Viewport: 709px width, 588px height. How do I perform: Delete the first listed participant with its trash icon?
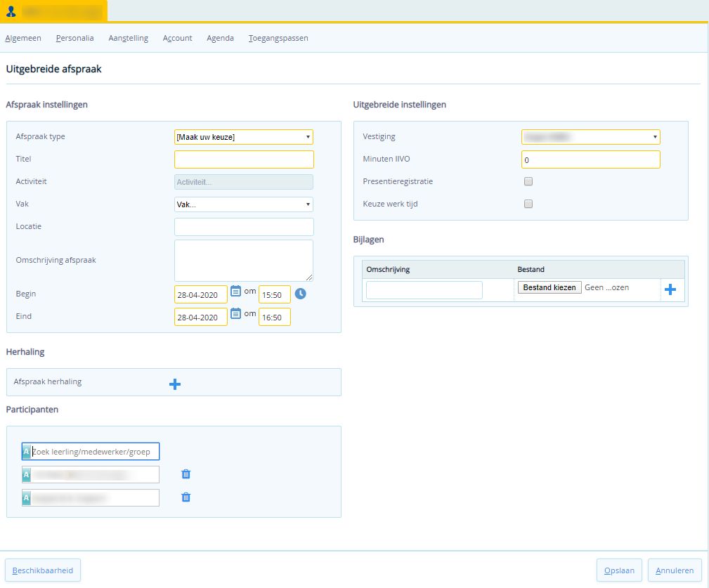pyautogui.click(x=186, y=473)
